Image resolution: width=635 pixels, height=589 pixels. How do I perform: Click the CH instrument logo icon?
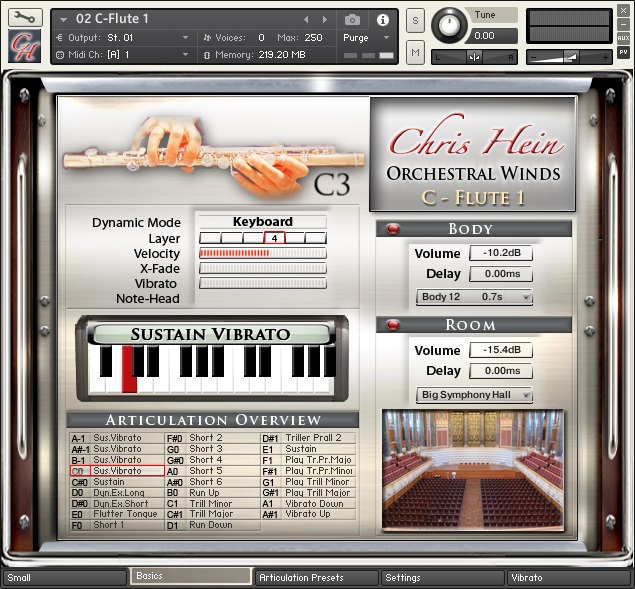click(25, 46)
